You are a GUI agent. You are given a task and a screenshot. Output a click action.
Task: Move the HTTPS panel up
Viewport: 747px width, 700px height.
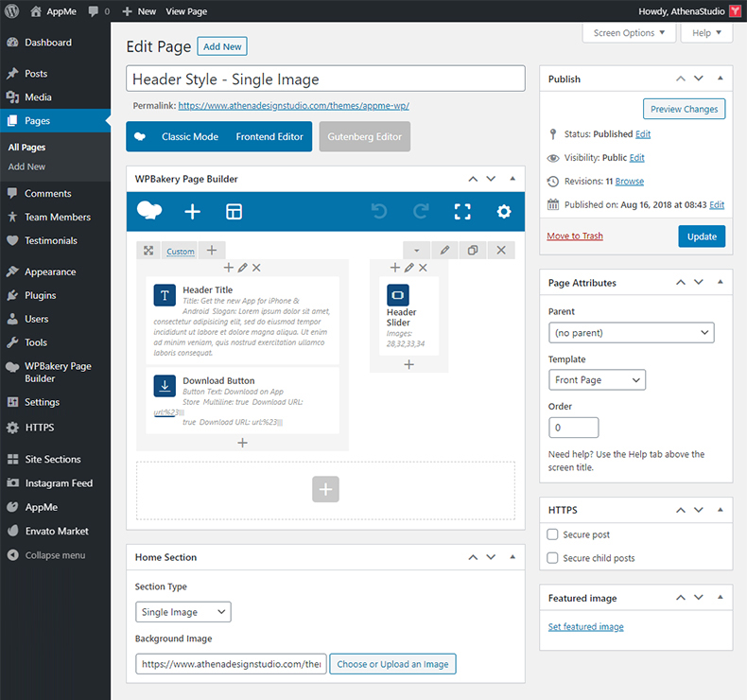(681, 510)
